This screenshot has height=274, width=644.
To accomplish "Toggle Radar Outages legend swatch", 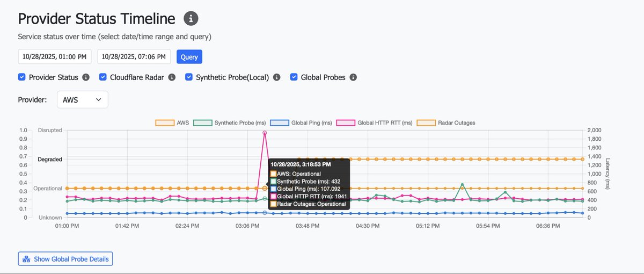I will coord(427,122).
